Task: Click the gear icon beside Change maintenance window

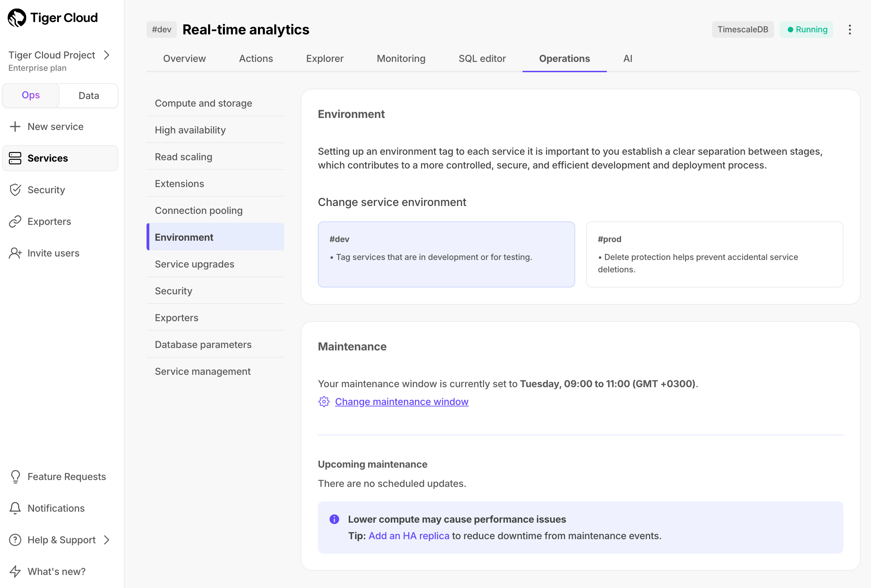Action: (x=324, y=402)
